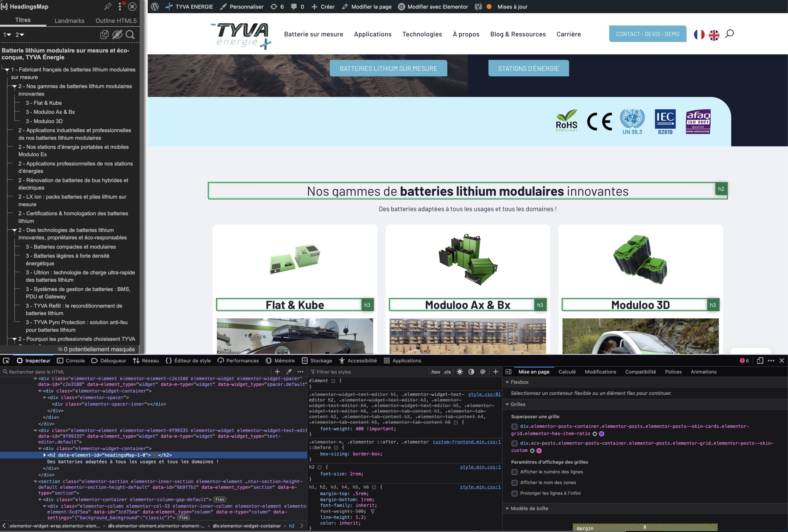Open responsive design mode icon in devtools
This screenshot has width=788, height=532.
tap(760, 361)
